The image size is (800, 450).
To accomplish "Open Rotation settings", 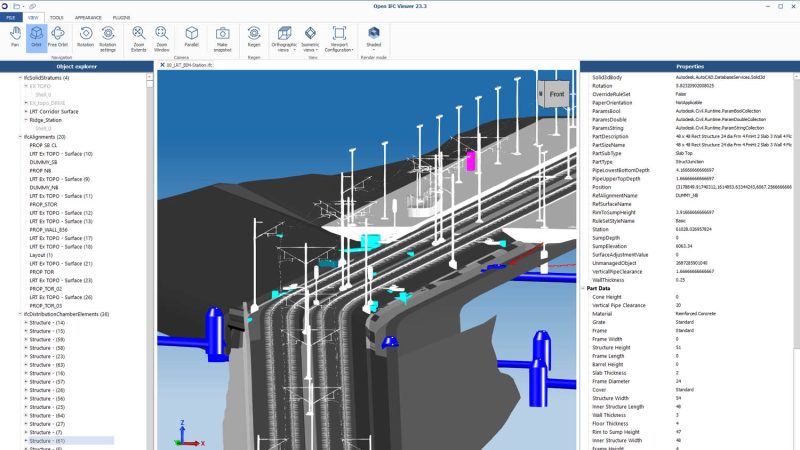I will 108,37.
